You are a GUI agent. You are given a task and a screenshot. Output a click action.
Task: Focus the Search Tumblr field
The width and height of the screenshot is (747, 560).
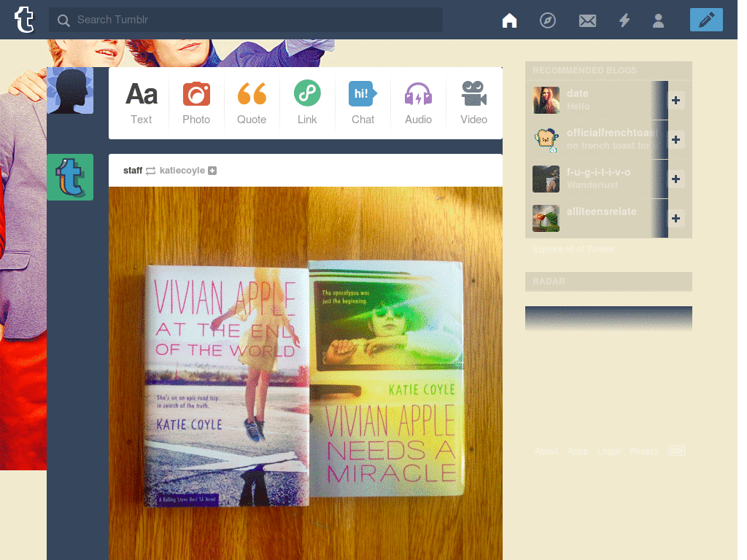245,20
